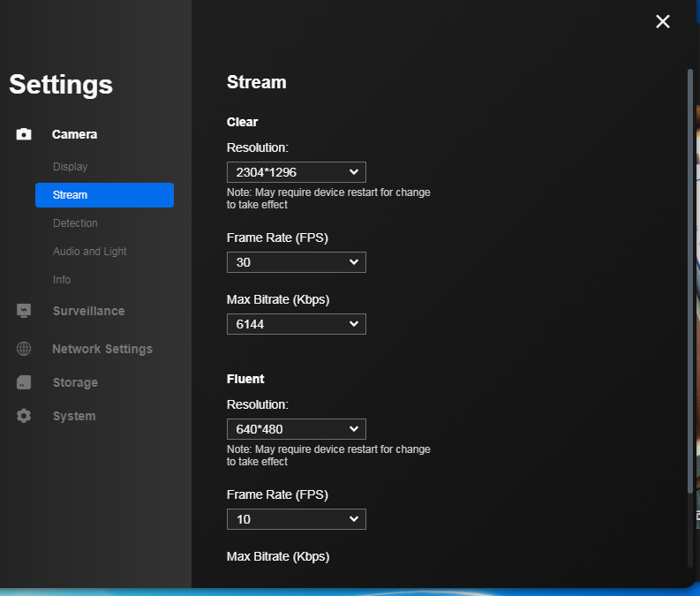This screenshot has width=700, height=596.
Task: Click the Surveillance monitor icon
Action: 24,311
